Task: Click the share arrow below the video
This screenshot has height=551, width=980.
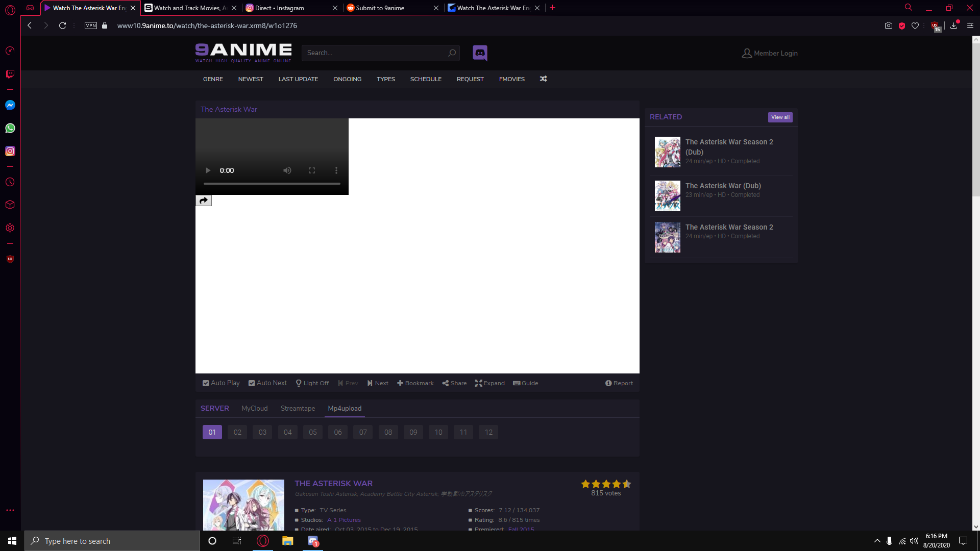Action: (204, 201)
